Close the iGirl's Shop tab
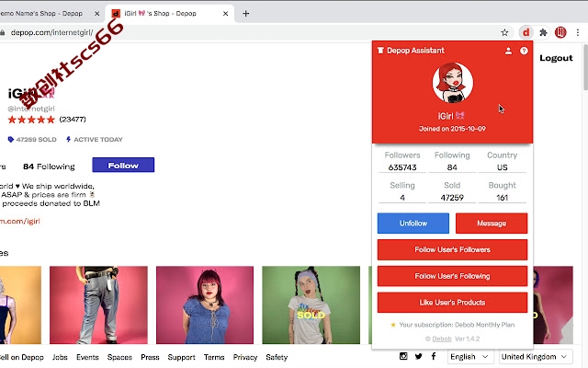This screenshot has height=368, width=588. tap(225, 14)
